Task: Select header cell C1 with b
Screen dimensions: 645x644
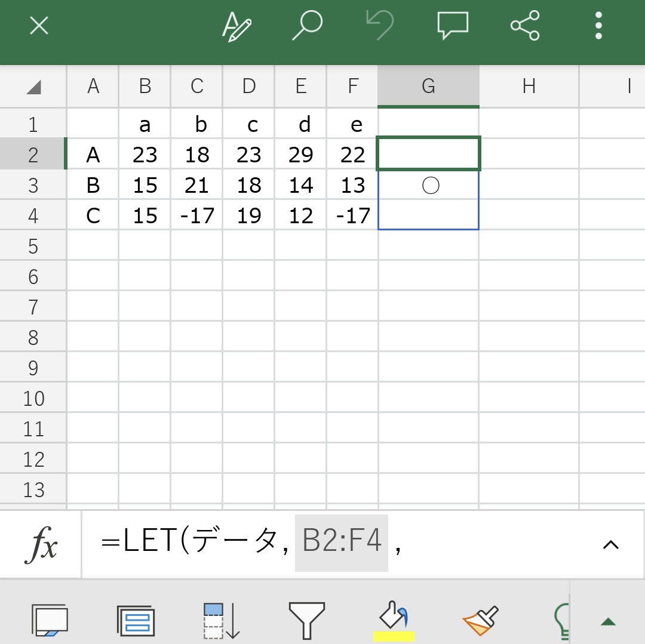Action: (x=196, y=124)
